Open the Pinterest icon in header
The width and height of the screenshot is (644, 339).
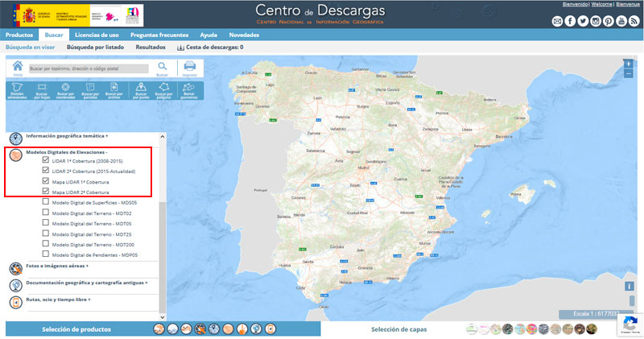click(x=609, y=21)
